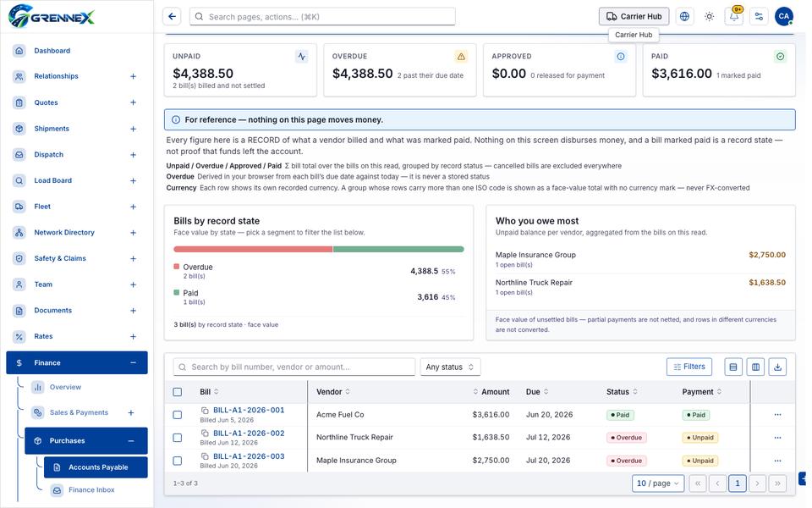Select Accounts Payable in sidebar
812x508 pixels.
tap(96, 467)
